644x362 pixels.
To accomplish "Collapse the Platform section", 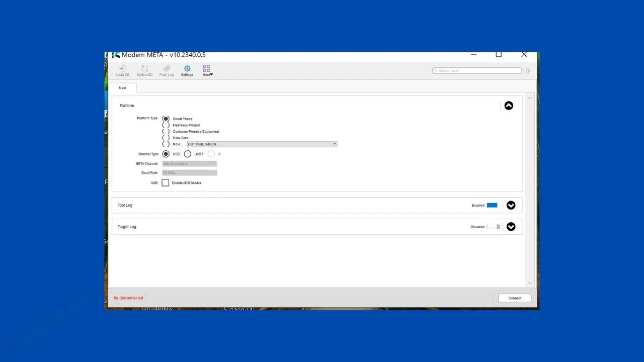I will pos(509,106).
